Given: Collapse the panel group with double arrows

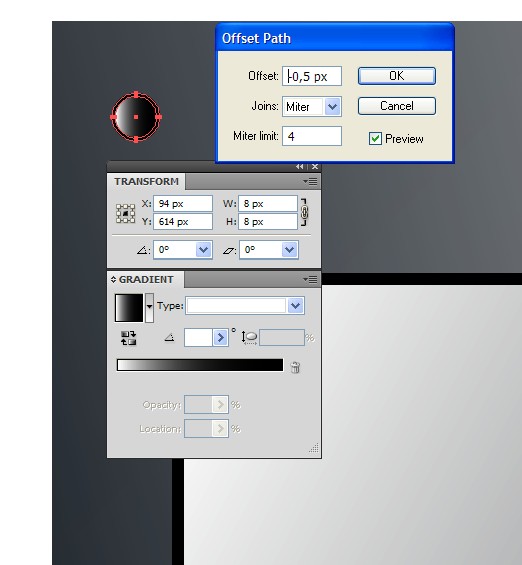Looking at the screenshot, I should click(299, 166).
